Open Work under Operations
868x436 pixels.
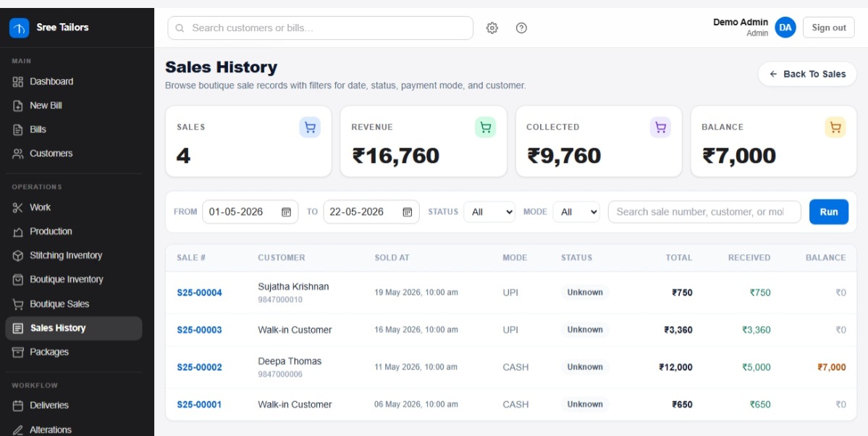tap(74, 207)
